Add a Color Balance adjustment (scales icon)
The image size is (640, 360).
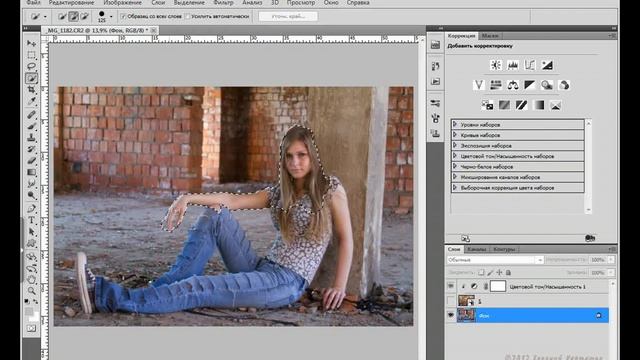coord(513,85)
